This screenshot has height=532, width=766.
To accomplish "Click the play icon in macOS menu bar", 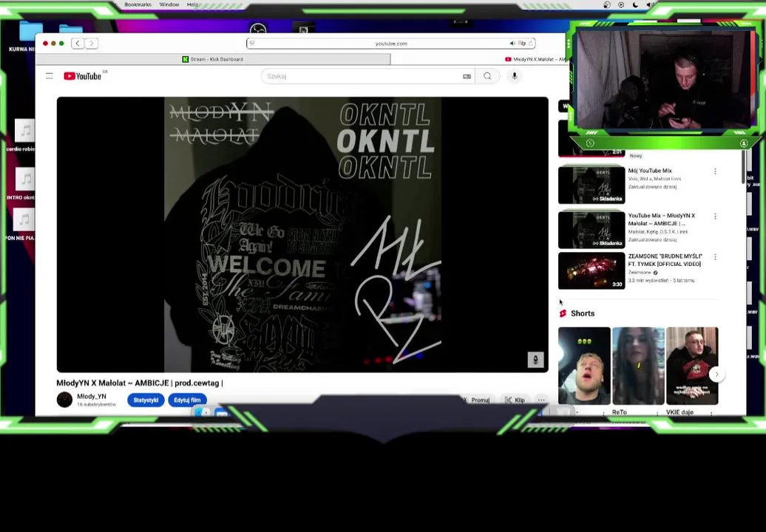I will [621, 5].
